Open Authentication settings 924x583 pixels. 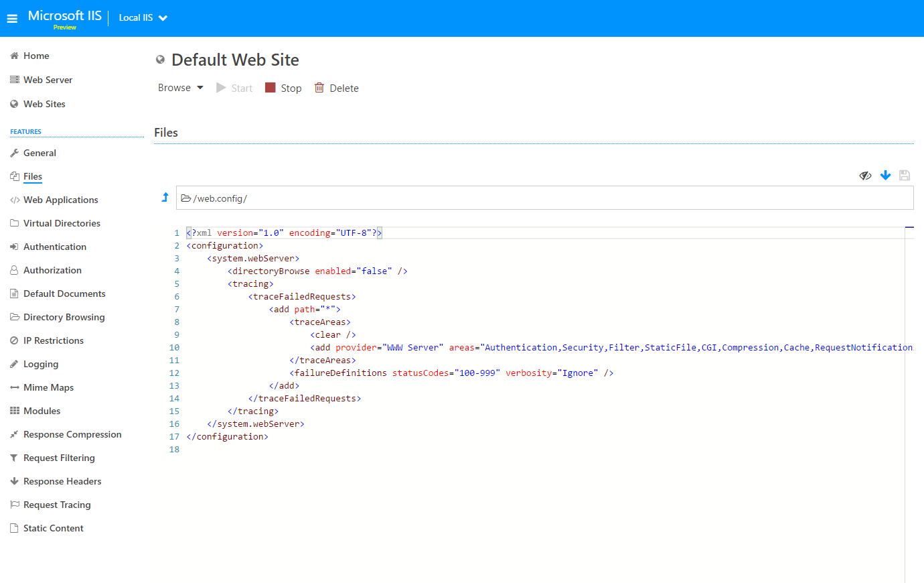point(55,247)
